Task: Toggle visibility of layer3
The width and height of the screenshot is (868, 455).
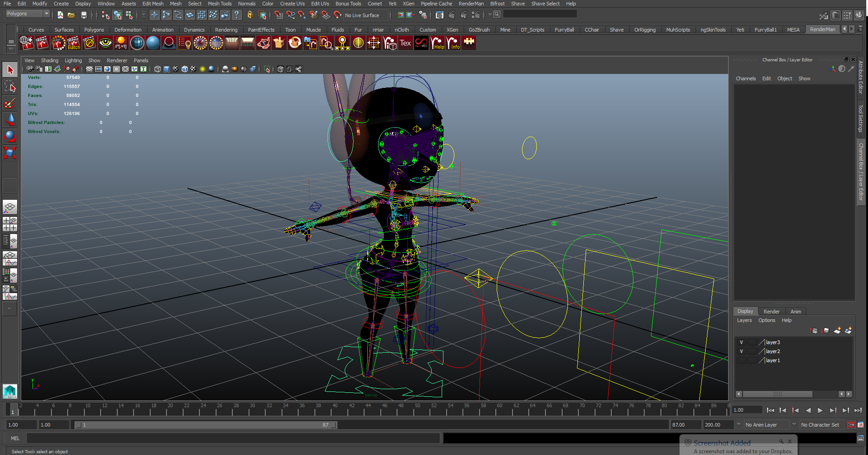Action: (x=741, y=342)
